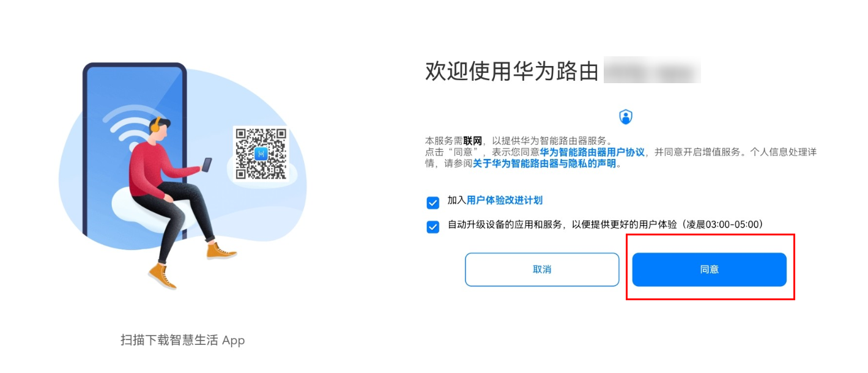Uncheck the 加入用户体验改进计划 checkbox
The image size is (868, 373).
click(x=433, y=202)
